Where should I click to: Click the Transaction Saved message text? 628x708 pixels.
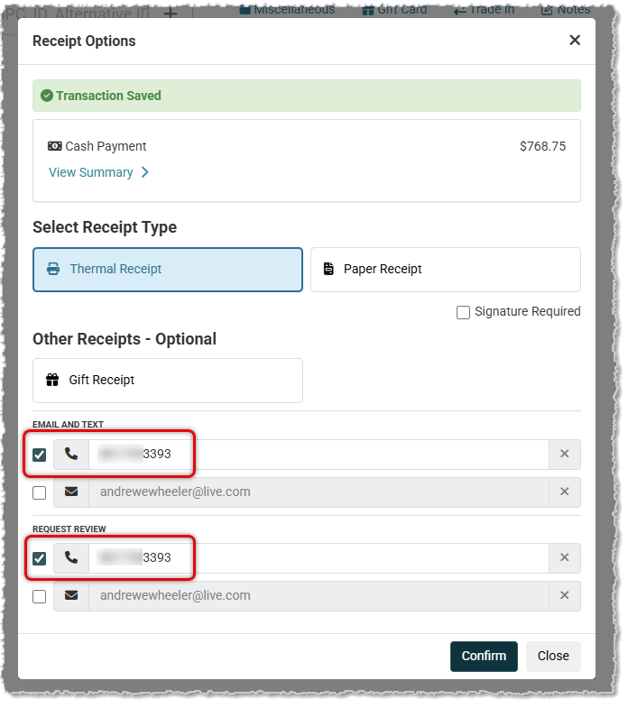108,96
